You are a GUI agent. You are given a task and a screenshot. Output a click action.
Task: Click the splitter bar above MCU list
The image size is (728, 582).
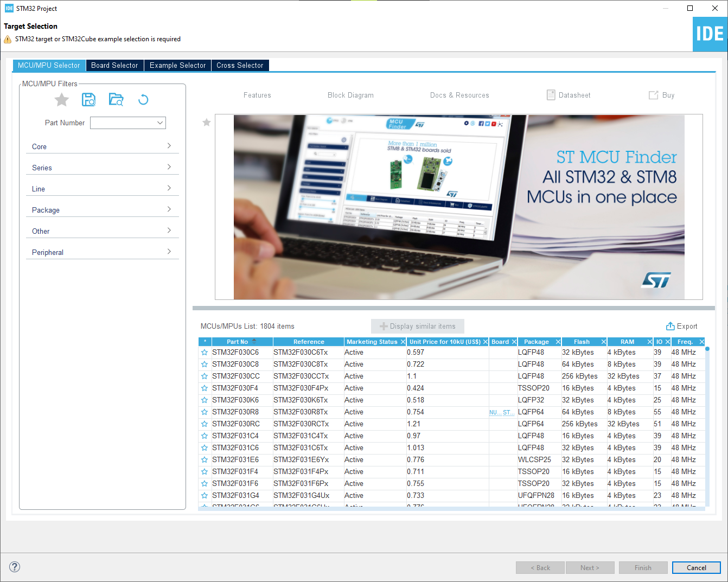[454, 308]
